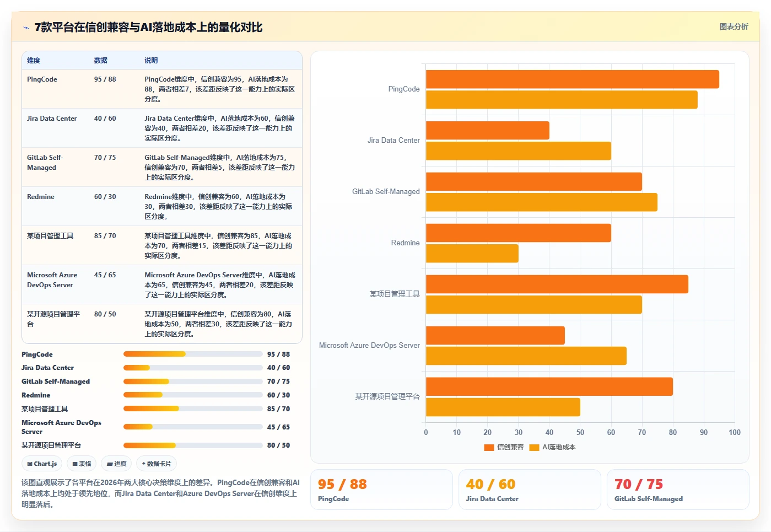Select the PingCode name cell in the table
This screenshot has width=771, height=532.
coord(56,89)
